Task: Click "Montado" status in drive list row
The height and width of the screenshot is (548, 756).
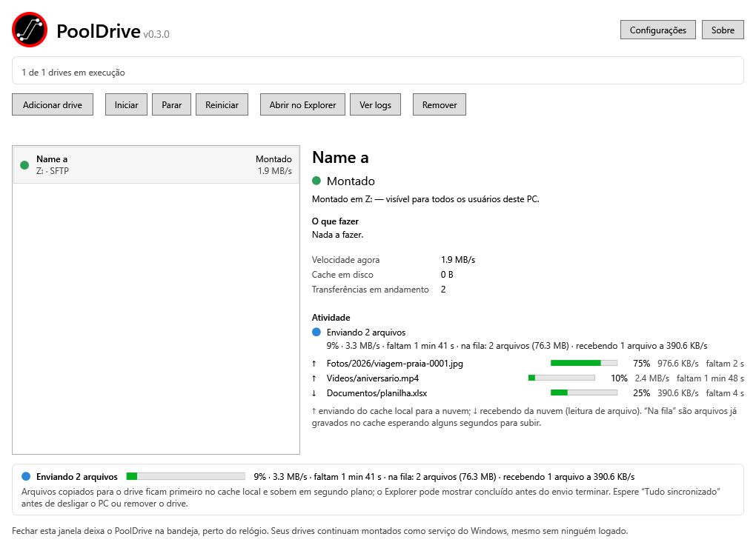Action: pos(273,159)
